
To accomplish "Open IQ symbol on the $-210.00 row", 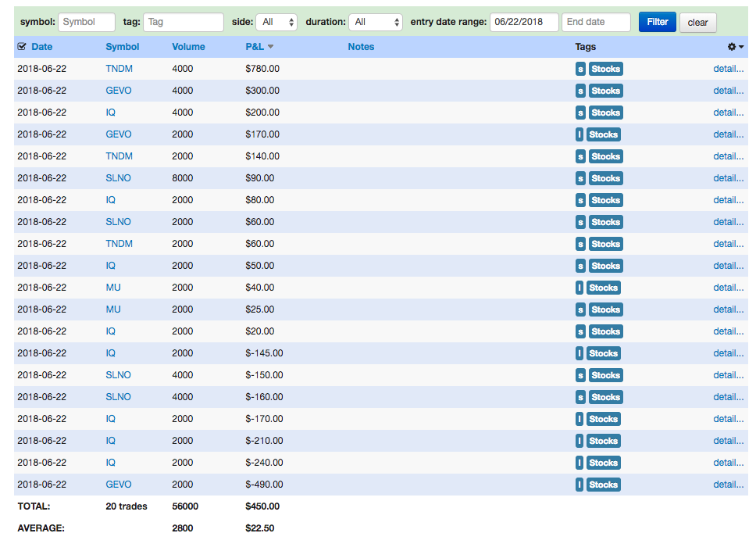I will click(x=110, y=441).
